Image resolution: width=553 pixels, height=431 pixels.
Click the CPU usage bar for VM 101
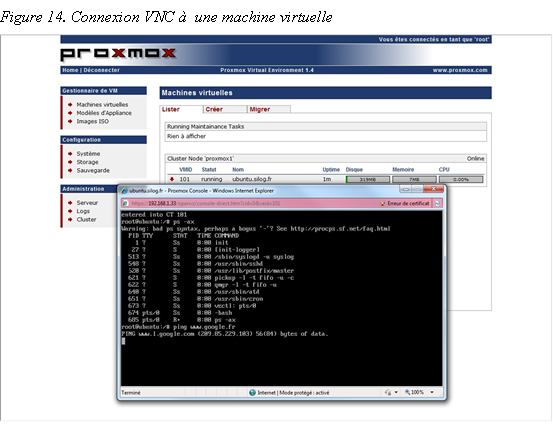point(461,180)
